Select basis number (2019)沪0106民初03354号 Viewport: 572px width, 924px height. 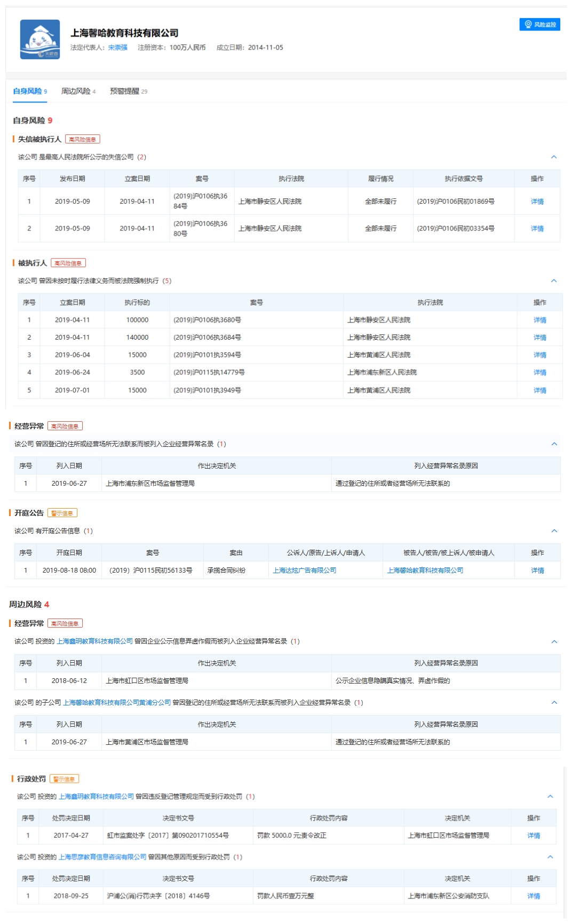point(456,228)
